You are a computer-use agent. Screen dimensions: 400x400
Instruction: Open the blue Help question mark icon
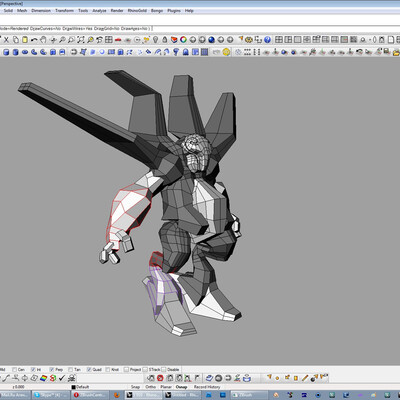tap(267, 40)
